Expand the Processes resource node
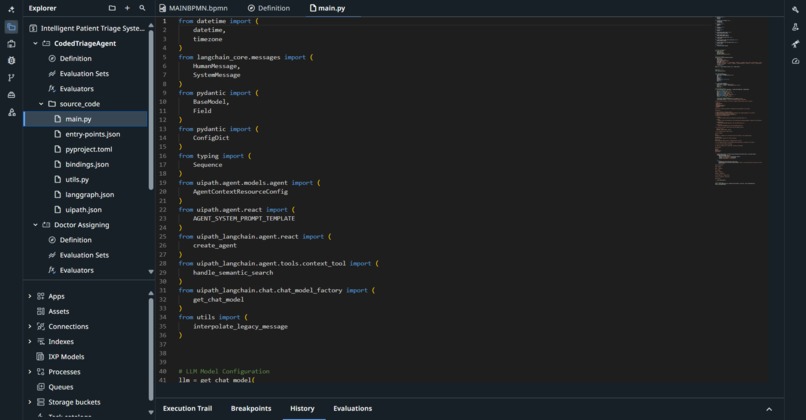This screenshot has width=806, height=420. click(30, 372)
